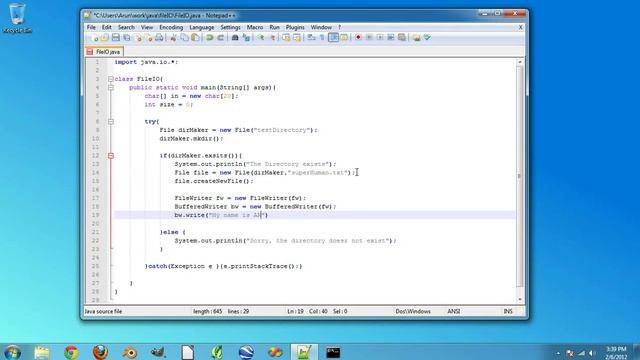Click the 'length : 645' status bar entry
640x360 pixels.
208,311
